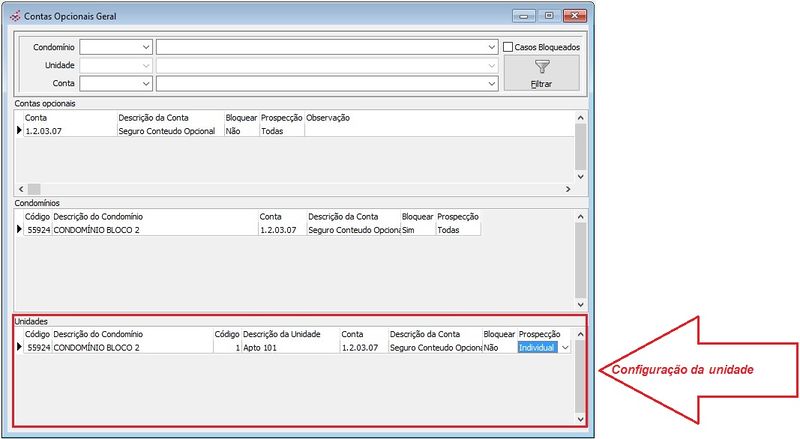
Task: Click the Filtrar funnel button
Action: (541, 73)
